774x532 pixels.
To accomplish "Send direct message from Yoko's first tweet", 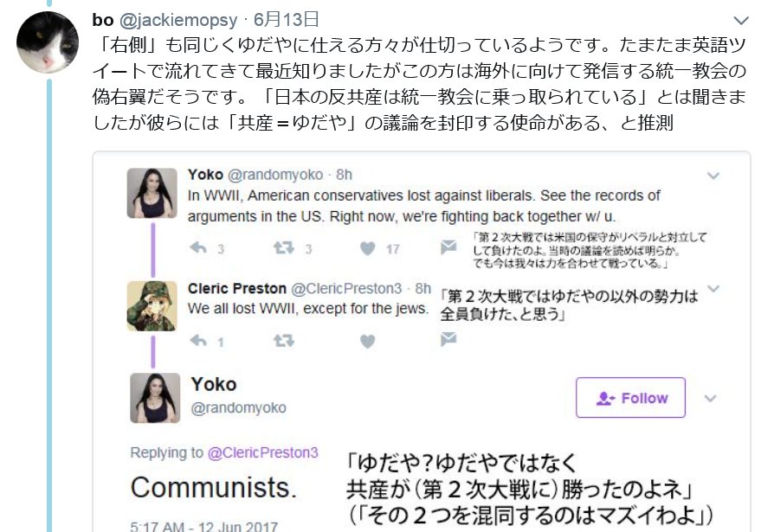I will pos(448,247).
